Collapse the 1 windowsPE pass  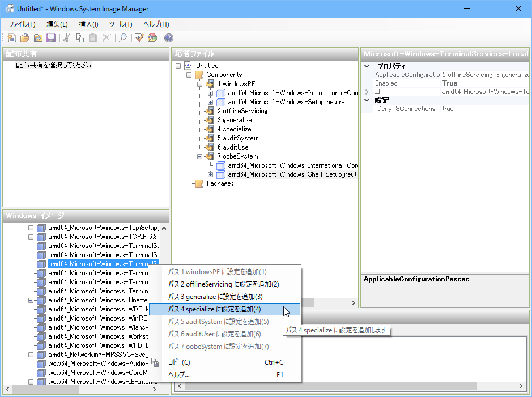(200, 84)
